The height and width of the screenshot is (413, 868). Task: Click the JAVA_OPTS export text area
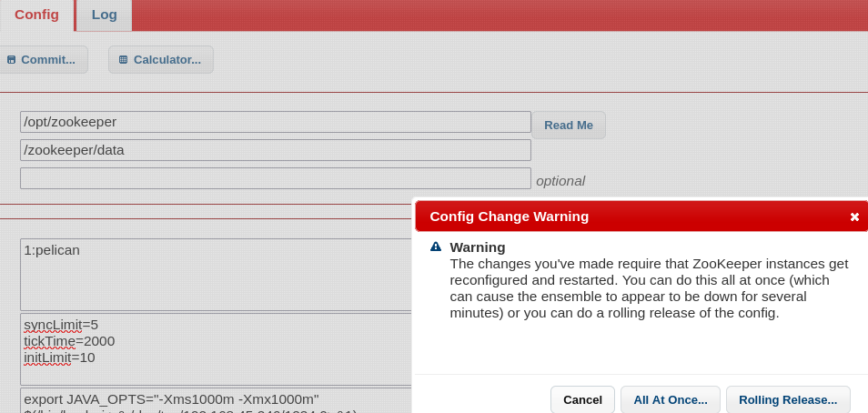click(x=215, y=400)
